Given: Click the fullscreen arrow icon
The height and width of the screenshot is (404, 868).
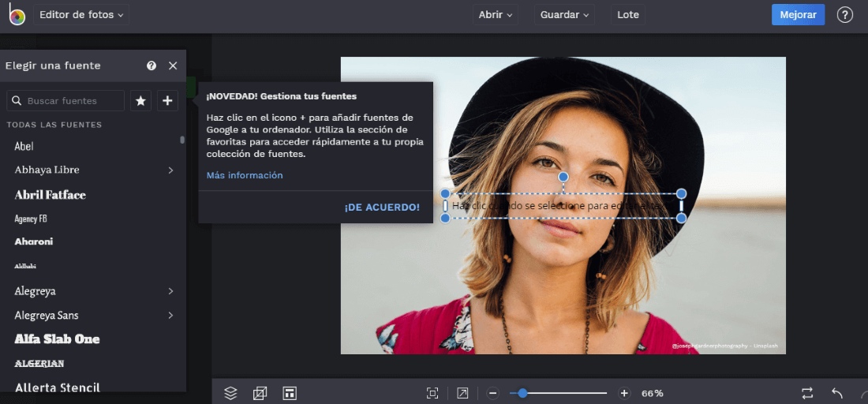Looking at the screenshot, I should coord(462,394).
